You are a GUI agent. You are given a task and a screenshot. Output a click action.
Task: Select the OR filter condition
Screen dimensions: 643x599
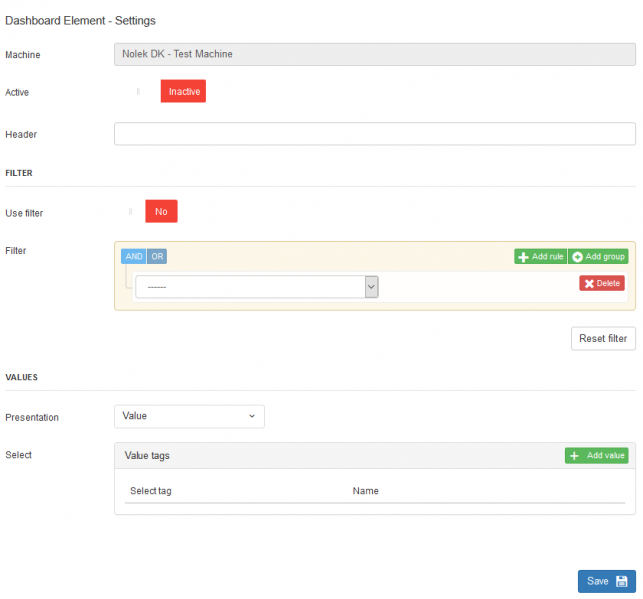[x=157, y=256]
